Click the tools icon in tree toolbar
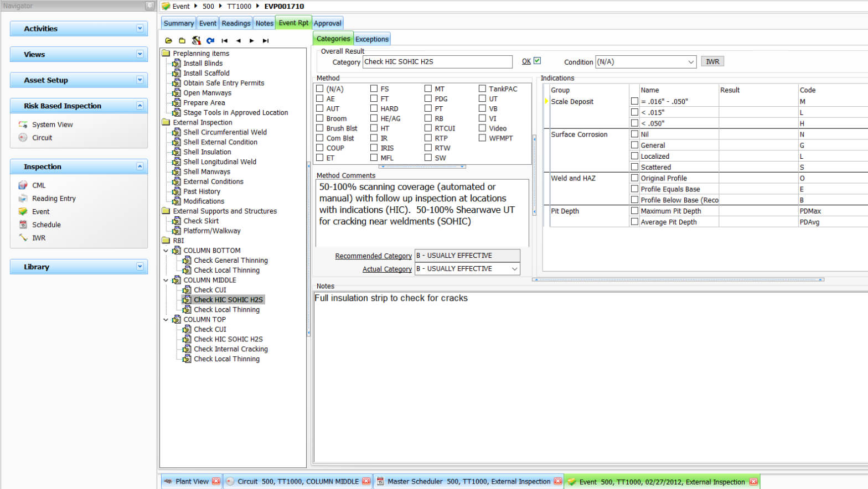The image size is (868, 489). click(196, 40)
